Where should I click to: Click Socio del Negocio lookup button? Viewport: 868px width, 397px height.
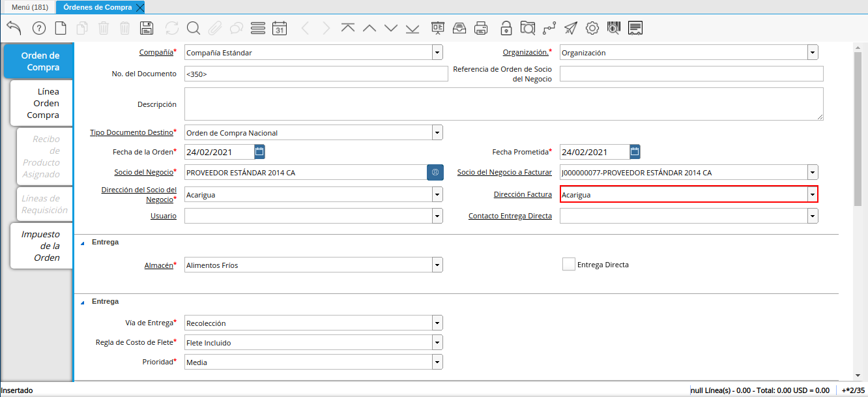(x=435, y=172)
